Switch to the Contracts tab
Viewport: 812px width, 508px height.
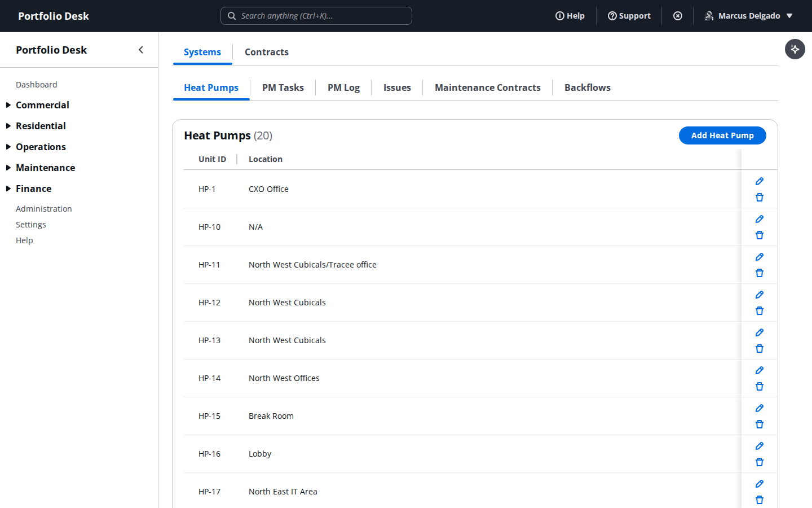267,52
